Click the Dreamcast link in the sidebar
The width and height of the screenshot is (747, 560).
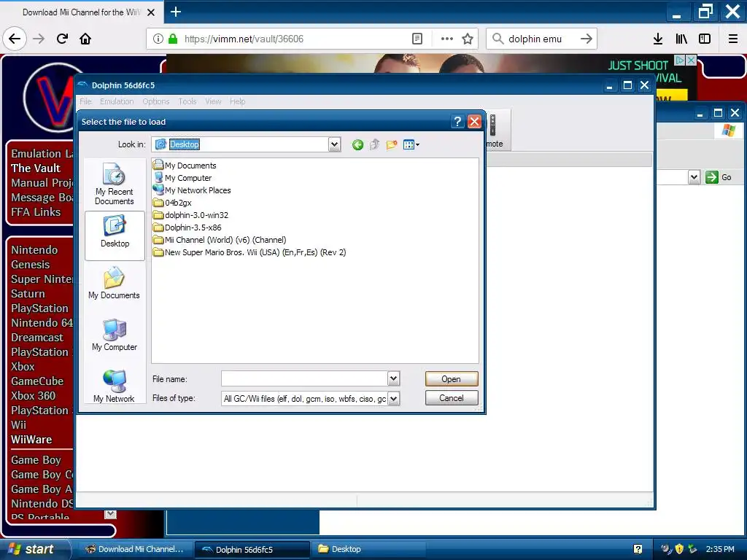(x=36, y=337)
